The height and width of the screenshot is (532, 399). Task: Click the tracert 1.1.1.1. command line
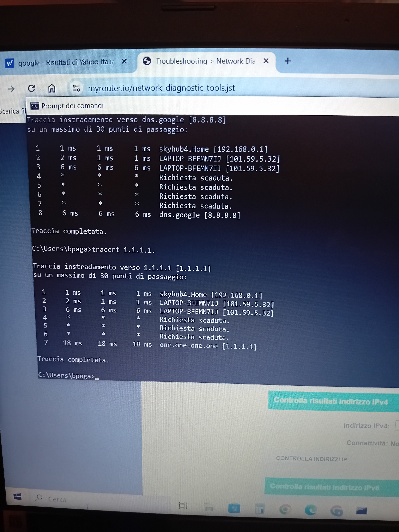point(94,249)
